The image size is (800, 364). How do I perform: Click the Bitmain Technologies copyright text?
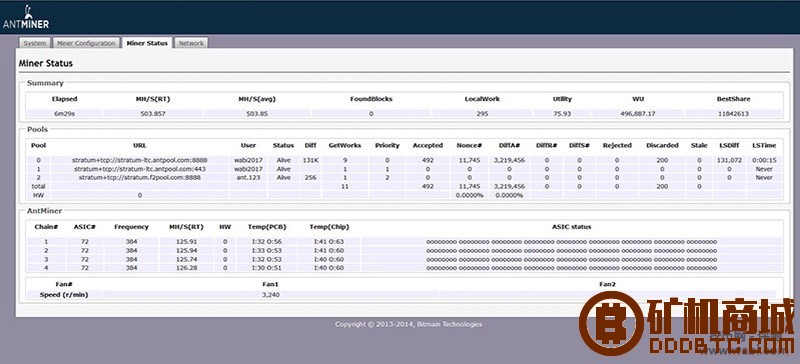408,324
